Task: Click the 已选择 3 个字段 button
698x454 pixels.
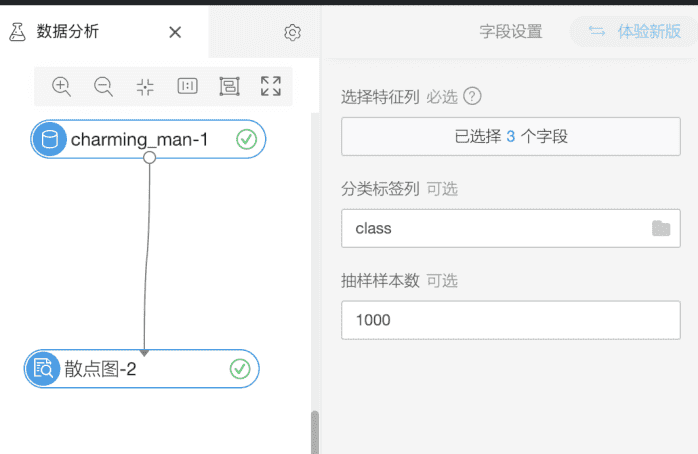Action: coord(510,137)
